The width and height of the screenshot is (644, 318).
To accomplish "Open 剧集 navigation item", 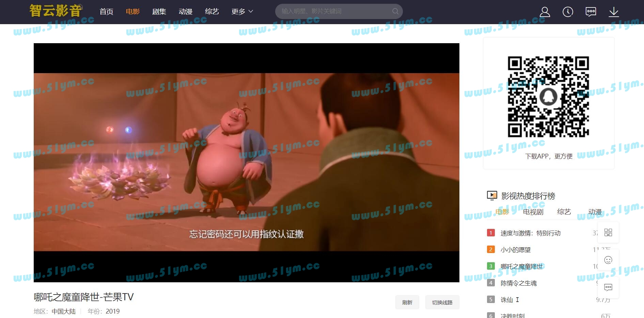I will [159, 12].
